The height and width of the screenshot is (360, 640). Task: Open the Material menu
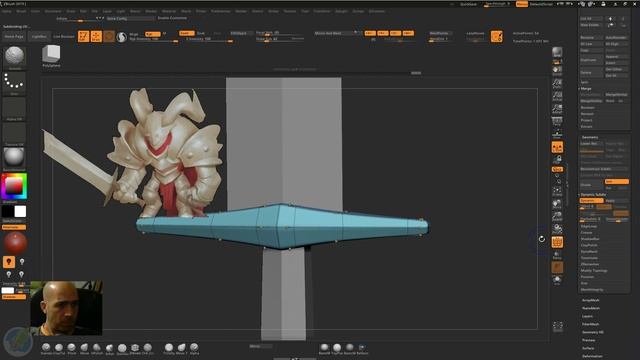[169, 11]
